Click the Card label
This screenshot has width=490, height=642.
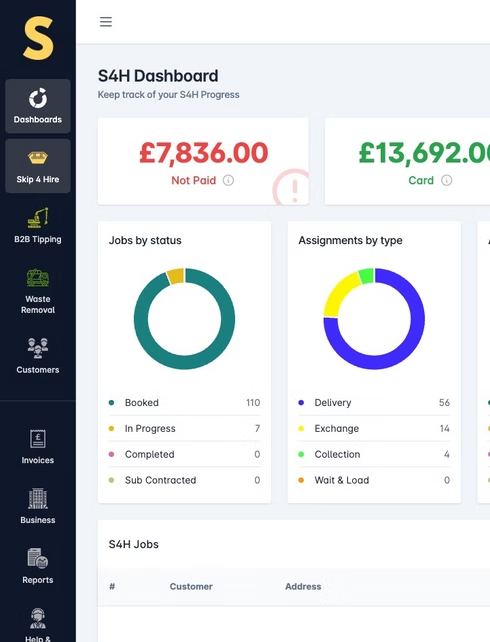pyautogui.click(x=421, y=181)
